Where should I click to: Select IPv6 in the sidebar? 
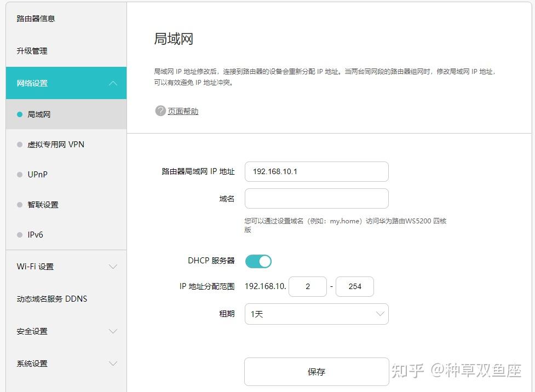[36, 234]
